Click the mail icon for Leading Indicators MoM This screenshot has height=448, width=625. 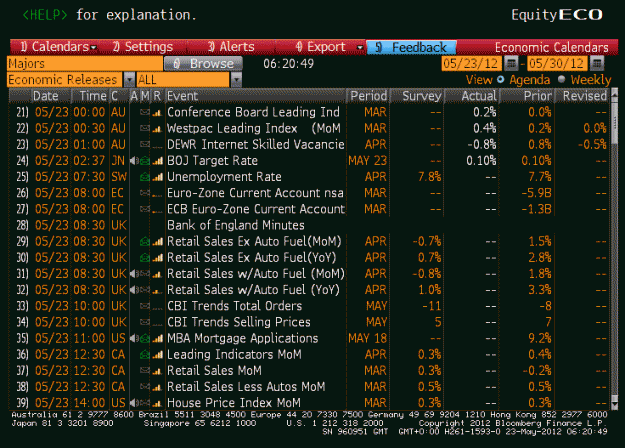[x=145, y=354]
